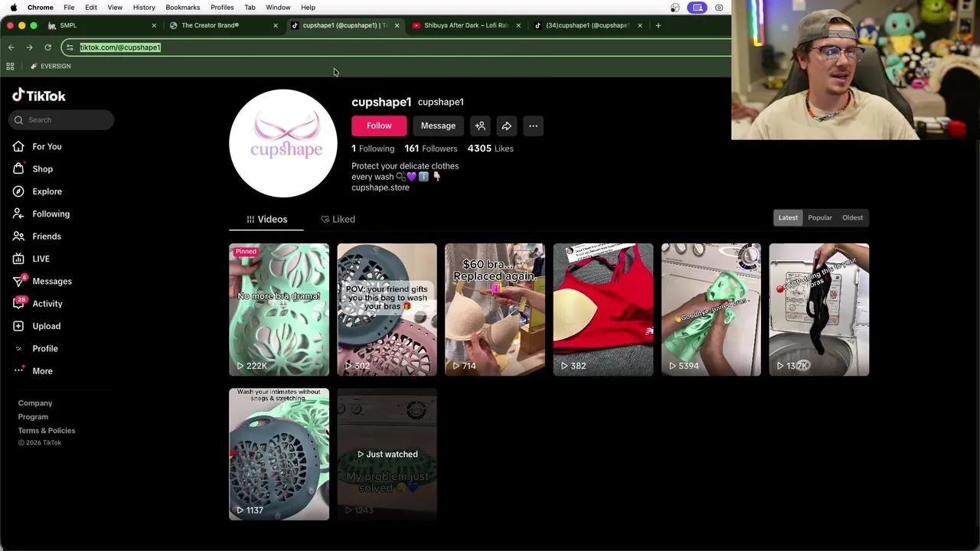Close Shibuya After Dark tab
980x551 pixels.
coord(518,25)
